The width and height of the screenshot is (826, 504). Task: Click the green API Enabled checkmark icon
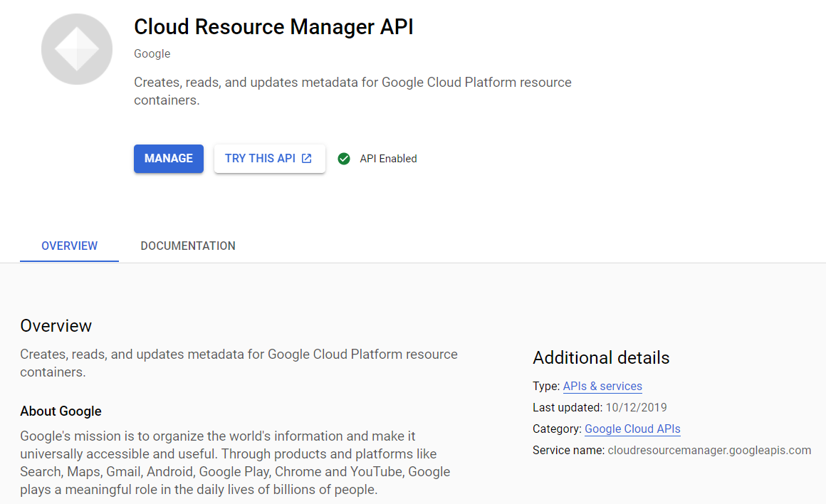[344, 159]
